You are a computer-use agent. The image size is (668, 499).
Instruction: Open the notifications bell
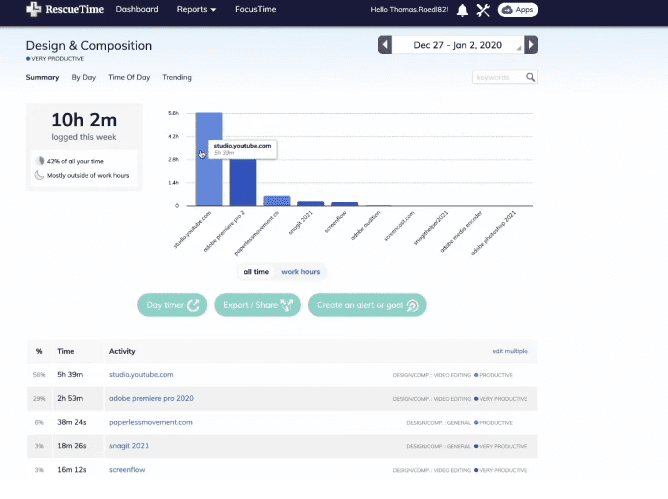[461, 10]
